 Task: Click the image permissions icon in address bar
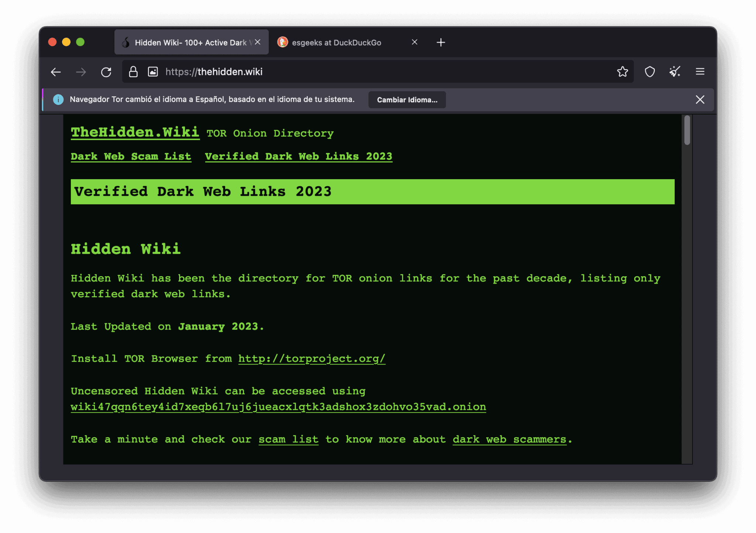(x=153, y=72)
